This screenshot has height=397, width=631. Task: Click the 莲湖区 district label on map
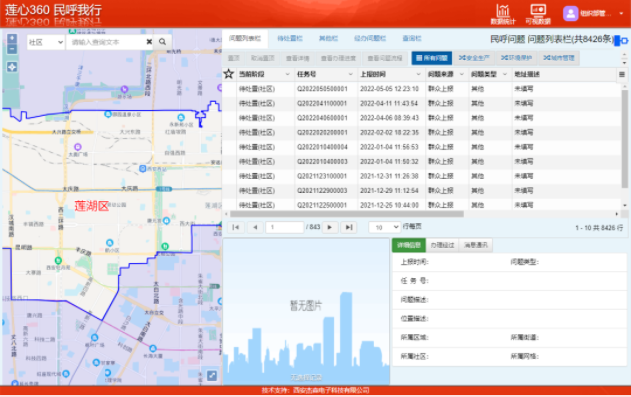coord(92,206)
